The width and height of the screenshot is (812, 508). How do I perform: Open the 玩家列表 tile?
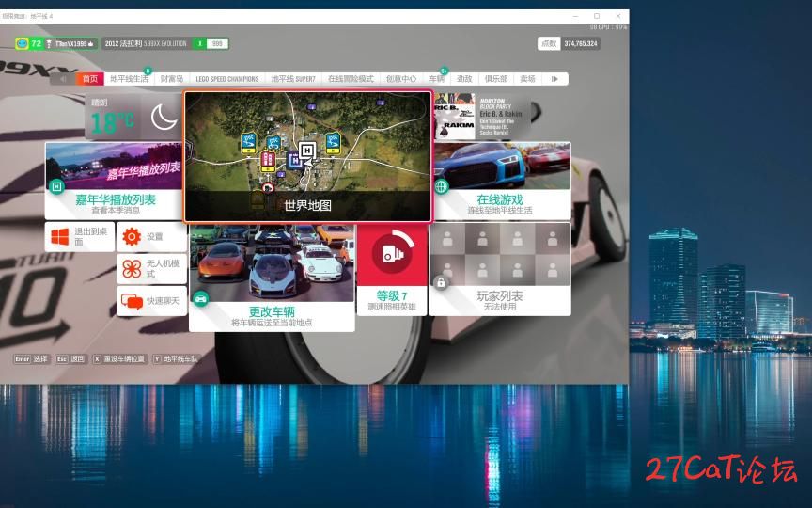tap(500, 269)
